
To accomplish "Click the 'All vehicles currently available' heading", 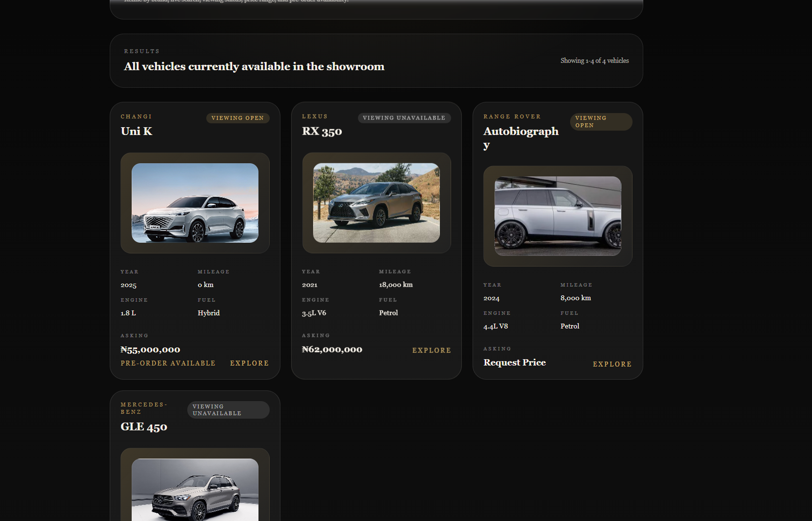I will click(x=254, y=66).
